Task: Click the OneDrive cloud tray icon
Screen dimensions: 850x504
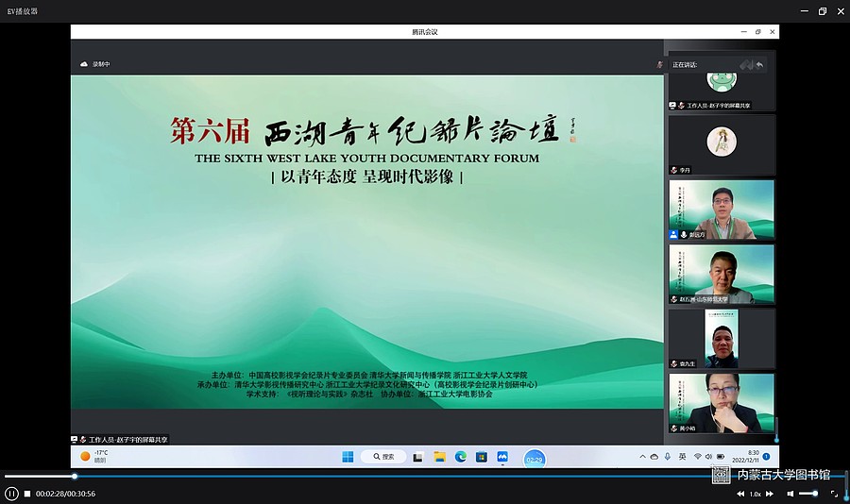Action: (654, 457)
